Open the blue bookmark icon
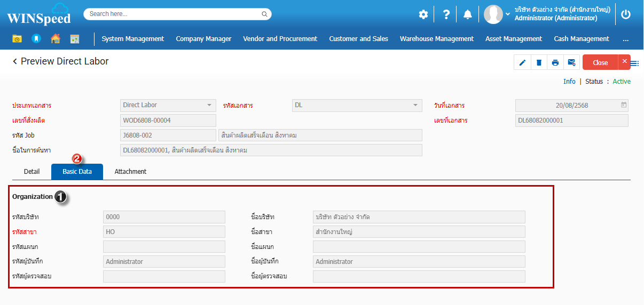 click(x=36, y=38)
